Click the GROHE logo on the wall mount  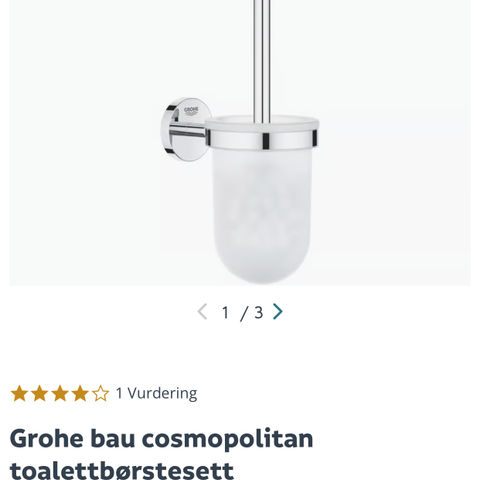pos(191,110)
